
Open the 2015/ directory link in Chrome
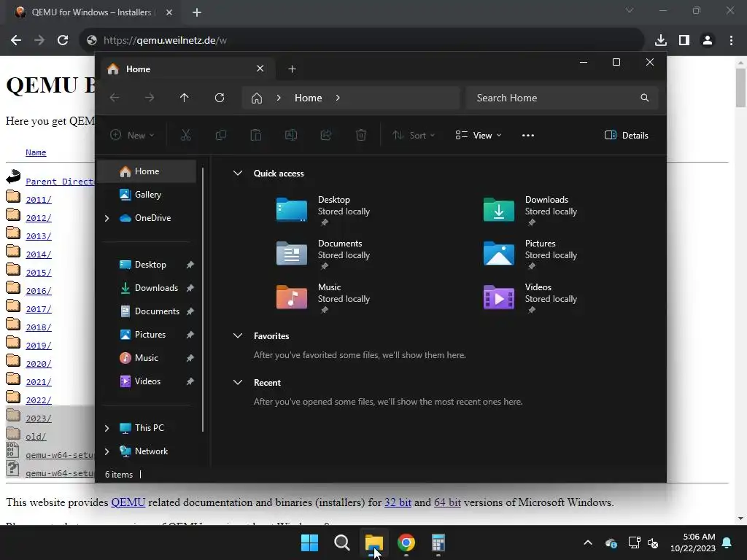coord(38,273)
